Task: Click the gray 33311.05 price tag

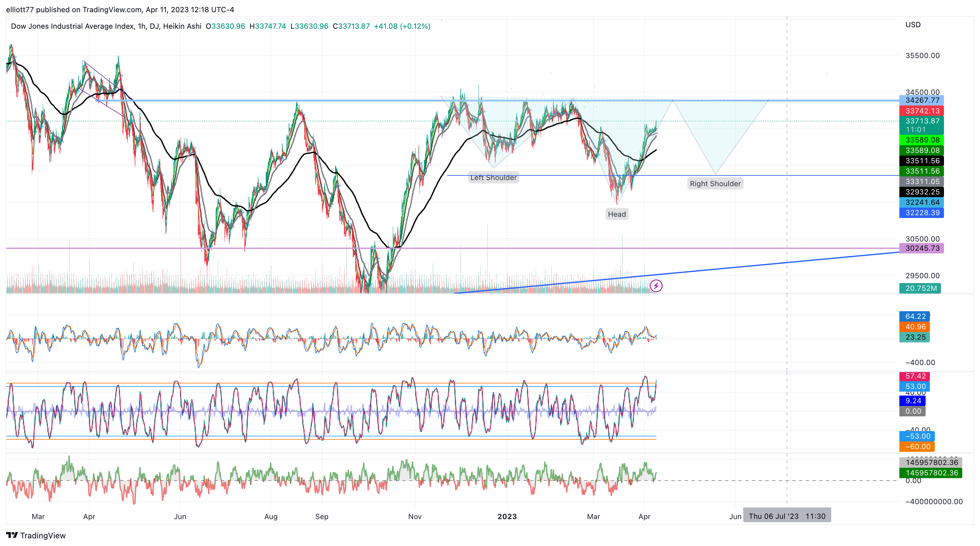Action: (x=921, y=182)
